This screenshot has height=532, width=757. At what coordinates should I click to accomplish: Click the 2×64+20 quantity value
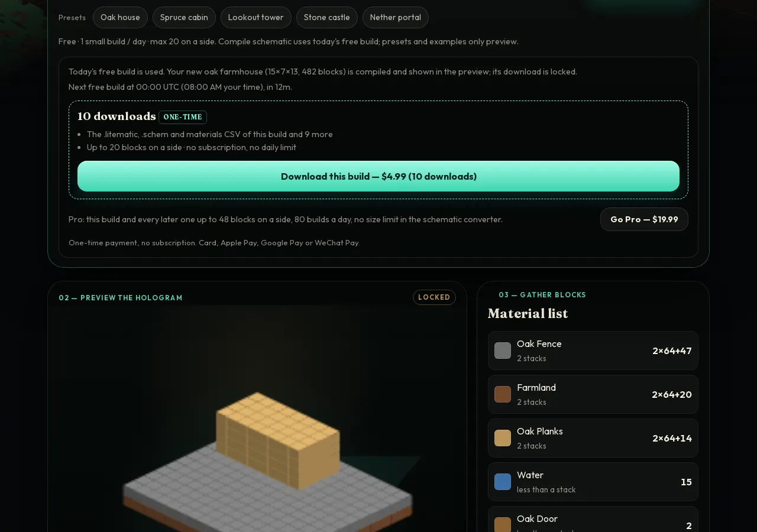pos(672,394)
